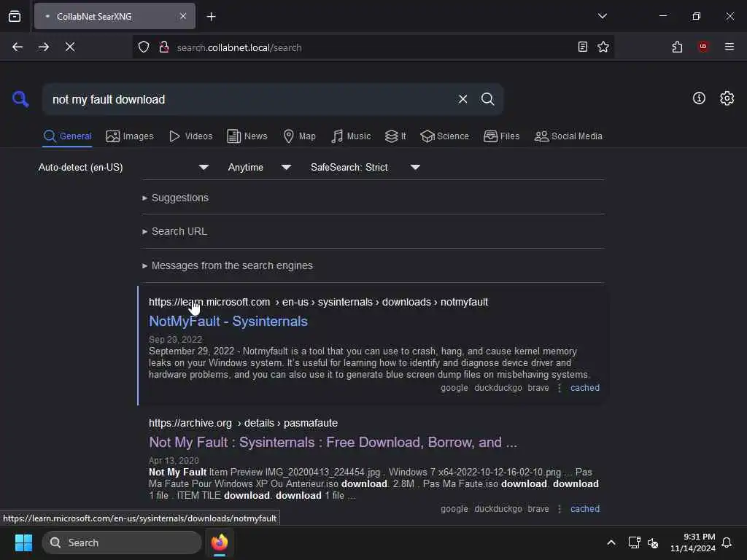Viewport: 747px width, 560px height.
Task: Select the General search category tab
Action: click(67, 136)
